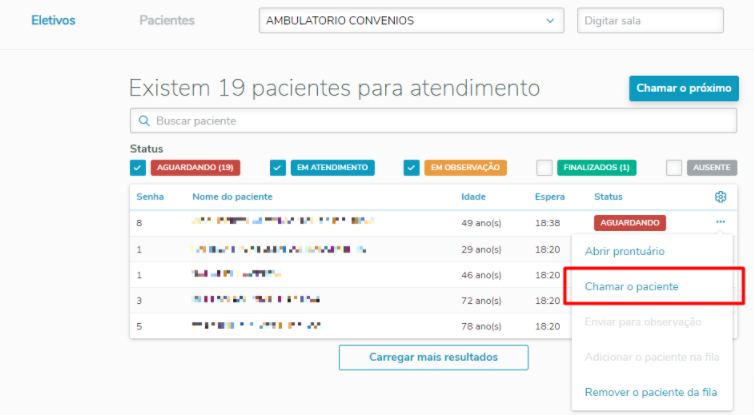Choose Remover o paciente da fila
Image resolution: width=754 pixels, height=415 pixels.
coord(651,392)
